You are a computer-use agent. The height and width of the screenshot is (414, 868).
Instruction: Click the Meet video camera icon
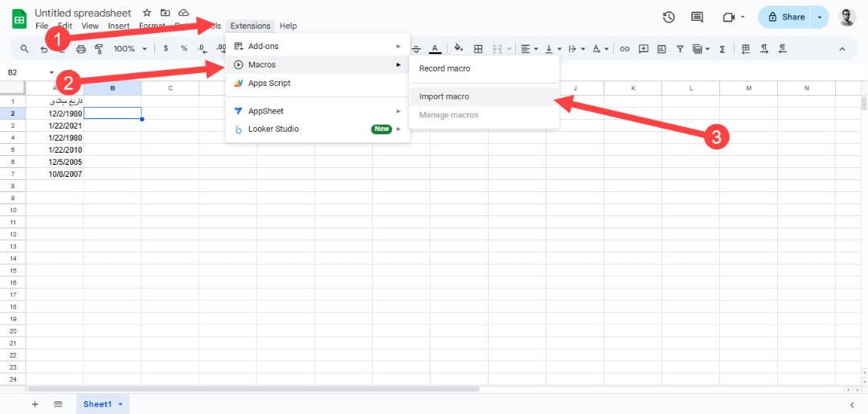coord(728,17)
